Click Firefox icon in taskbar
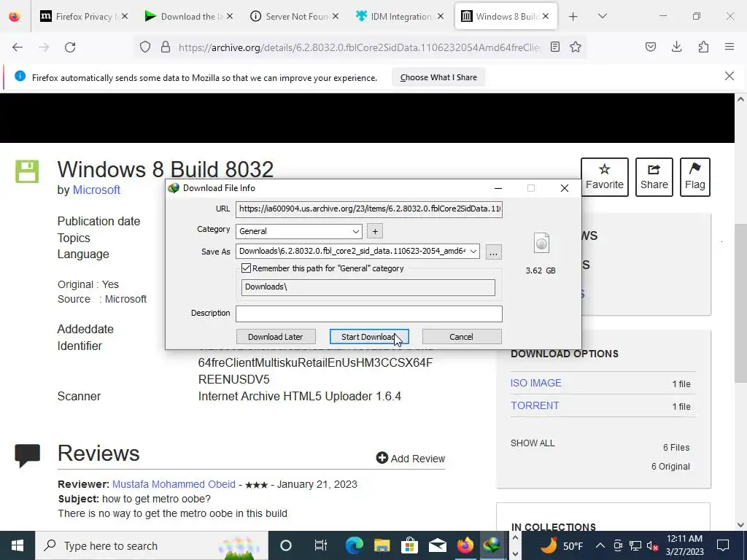 click(x=465, y=545)
